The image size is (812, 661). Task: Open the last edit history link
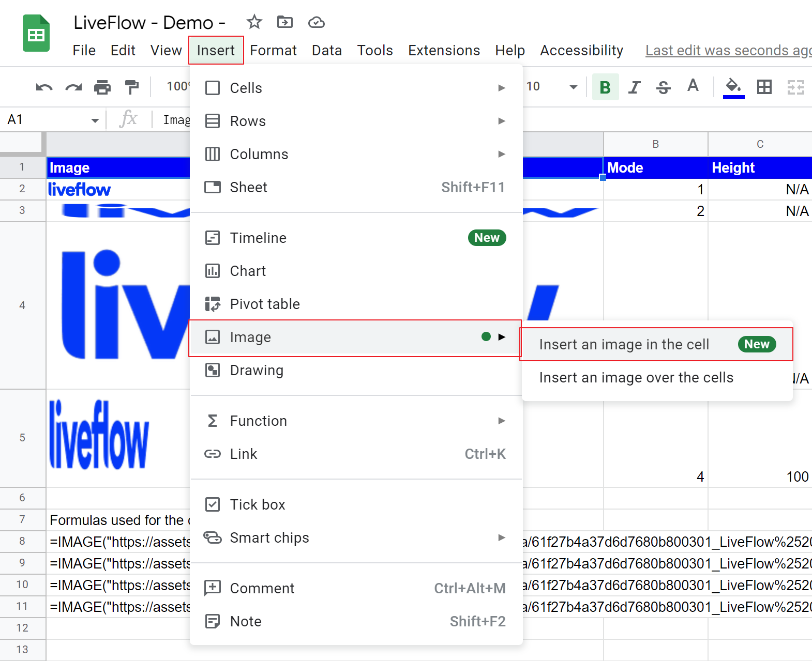tap(728, 50)
